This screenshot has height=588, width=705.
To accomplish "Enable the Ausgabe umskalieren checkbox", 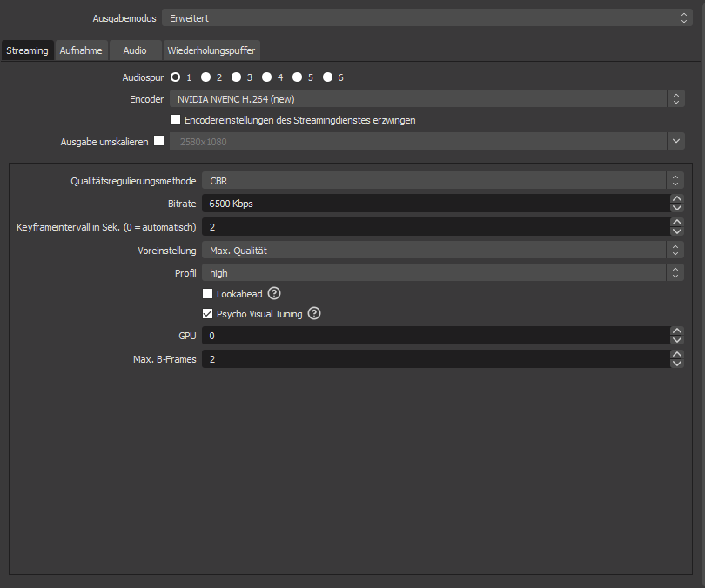I will click(x=158, y=141).
